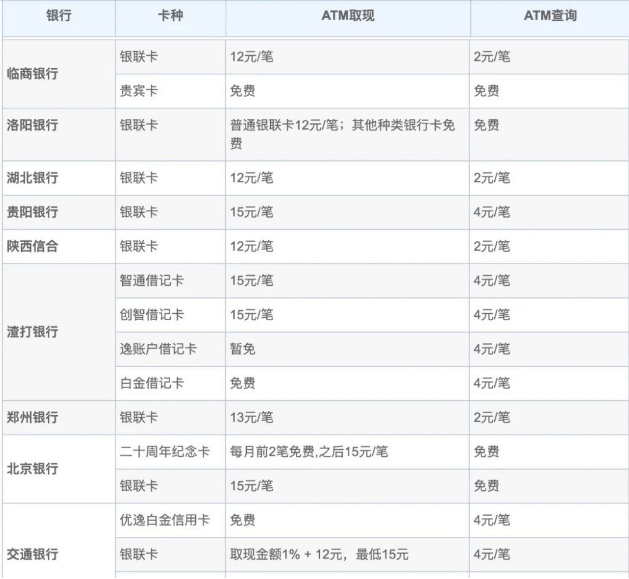
Task: Click the 取现金额1% + 12元 fee cell
Action: (347, 555)
